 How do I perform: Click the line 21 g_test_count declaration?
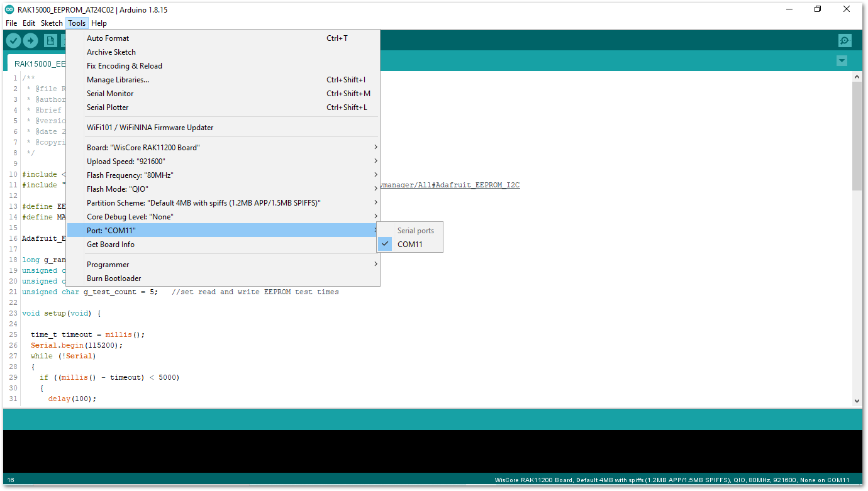click(x=180, y=292)
